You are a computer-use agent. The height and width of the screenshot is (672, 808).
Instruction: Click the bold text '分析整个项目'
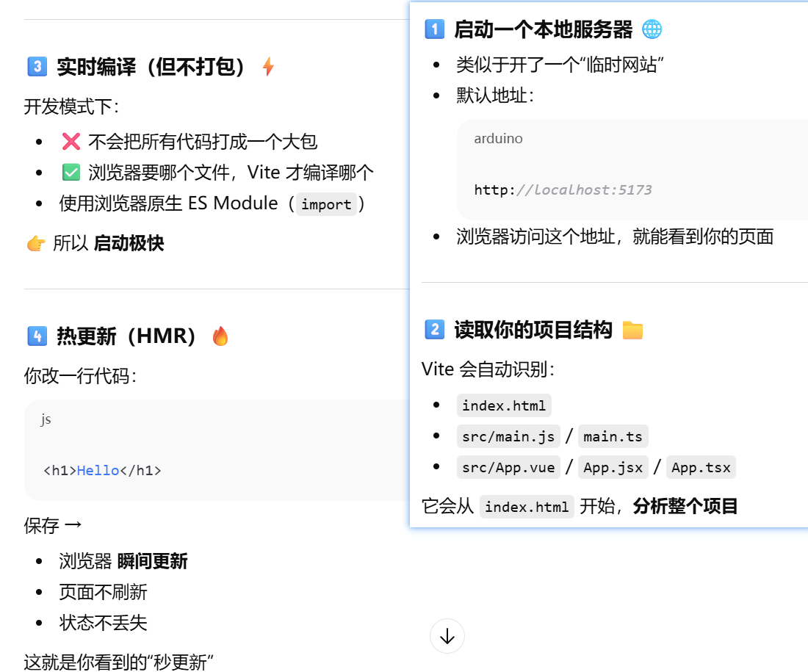point(685,506)
